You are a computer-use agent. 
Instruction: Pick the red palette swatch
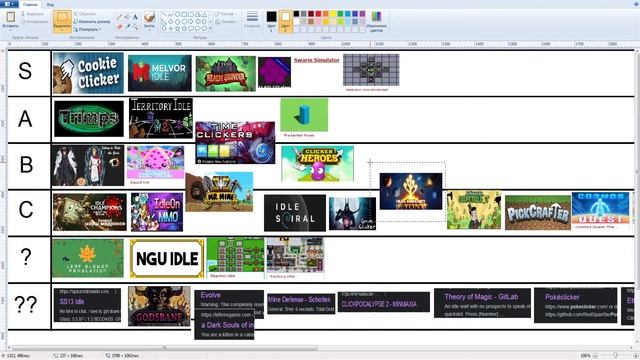coord(318,14)
